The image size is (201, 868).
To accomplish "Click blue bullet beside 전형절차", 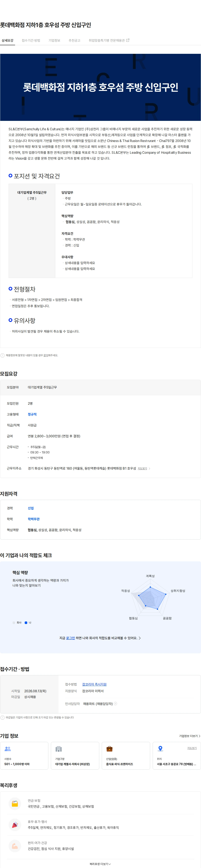I will (x=10, y=288).
